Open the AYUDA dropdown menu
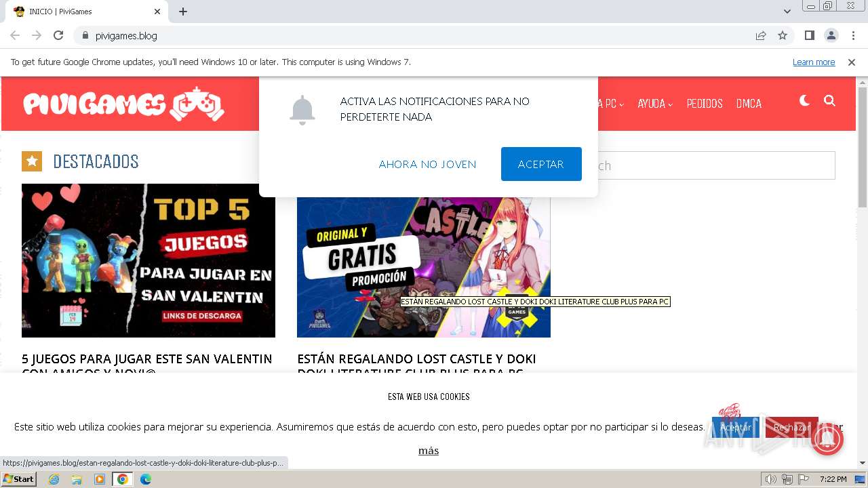 click(x=655, y=104)
